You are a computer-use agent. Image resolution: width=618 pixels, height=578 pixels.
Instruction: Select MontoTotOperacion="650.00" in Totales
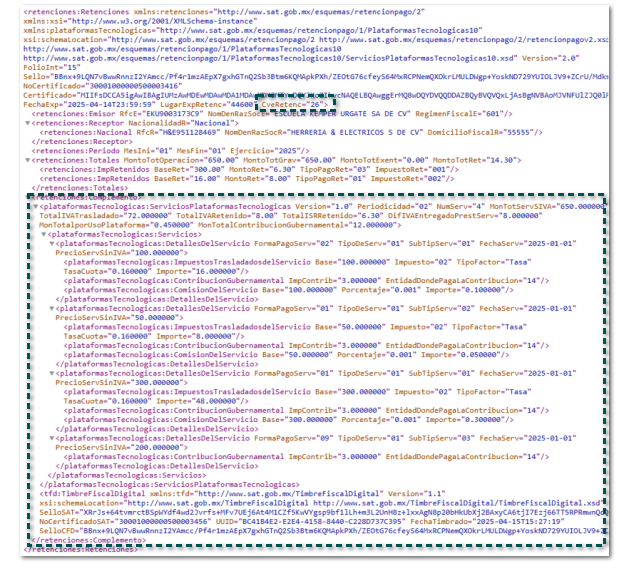(181, 160)
